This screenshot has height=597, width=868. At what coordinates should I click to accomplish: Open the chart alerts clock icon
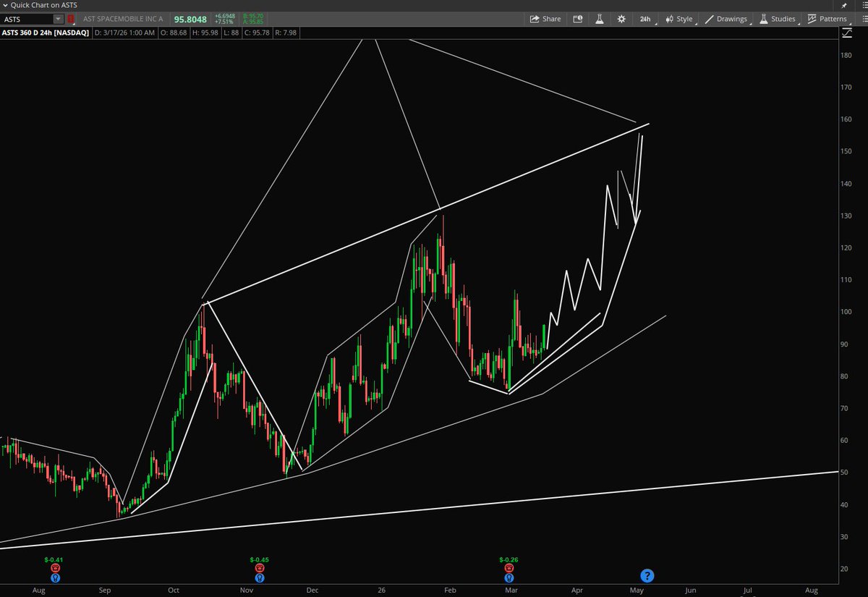tap(578, 19)
